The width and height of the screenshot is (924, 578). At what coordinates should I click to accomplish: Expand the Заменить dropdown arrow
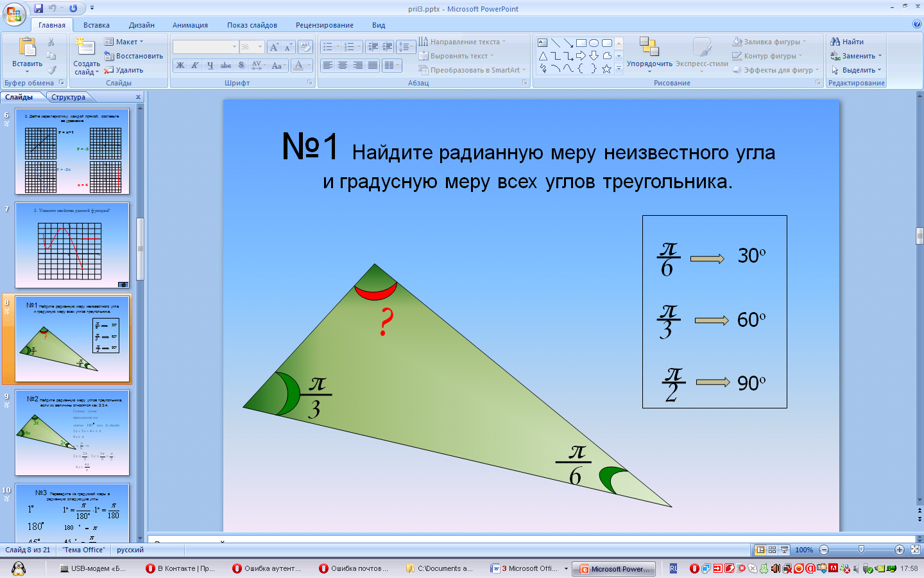pyautogui.click(x=880, y=56)
